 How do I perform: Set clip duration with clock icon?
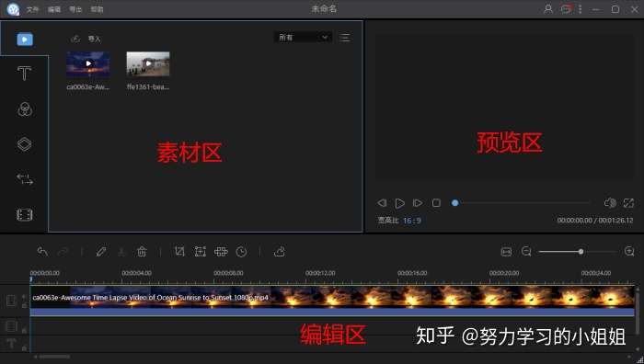(x=241, y=252)
